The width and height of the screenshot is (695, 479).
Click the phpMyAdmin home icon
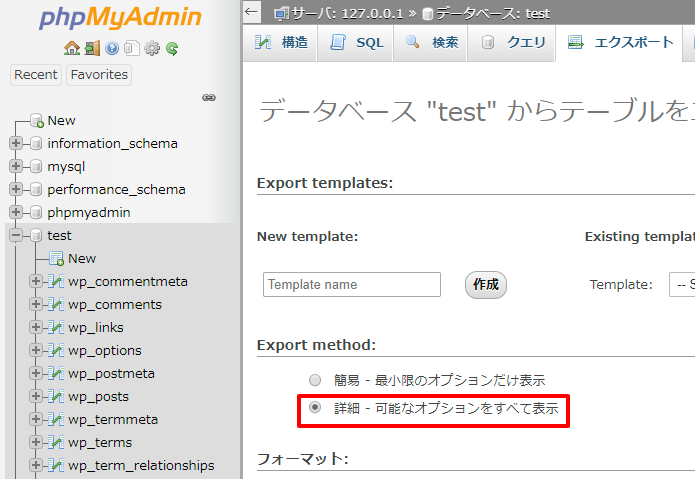(71, 48)
